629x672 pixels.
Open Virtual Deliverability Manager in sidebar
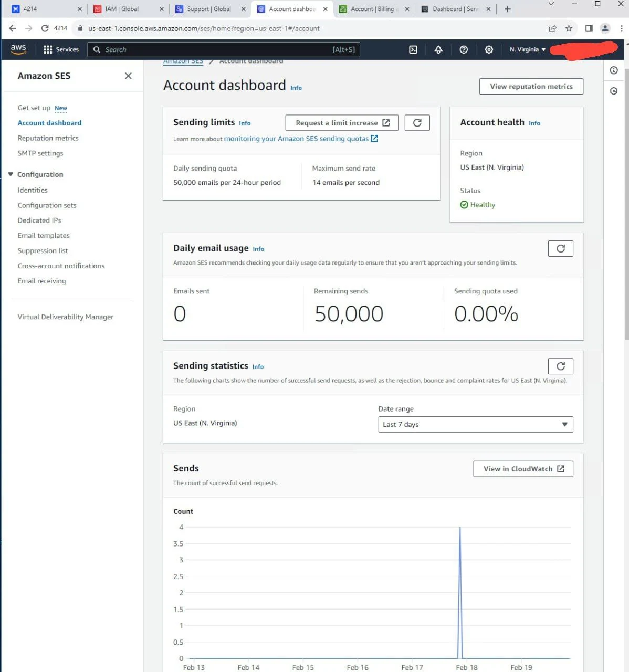tap(66, 317)
